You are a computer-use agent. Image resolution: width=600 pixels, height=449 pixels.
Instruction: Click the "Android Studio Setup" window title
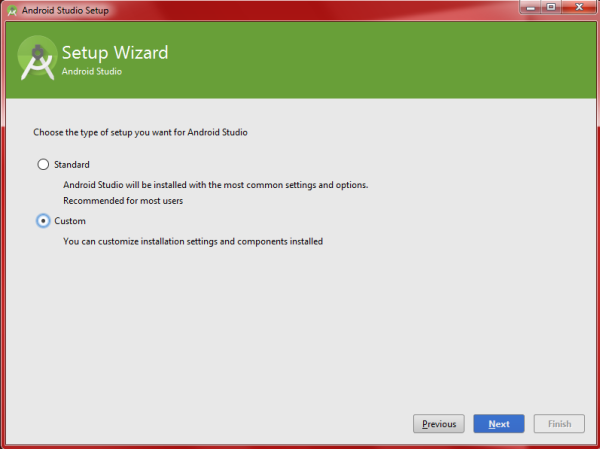pyautogui.click(x=65, y=10)
